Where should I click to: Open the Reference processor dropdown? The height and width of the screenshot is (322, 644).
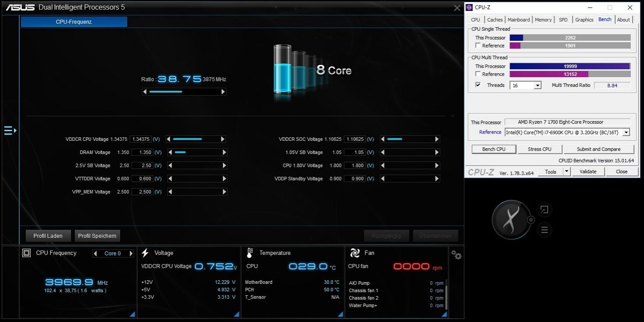coord(626,132)
